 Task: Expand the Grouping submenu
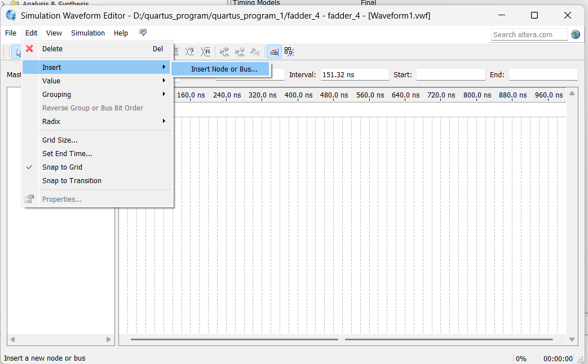(98, 95)
